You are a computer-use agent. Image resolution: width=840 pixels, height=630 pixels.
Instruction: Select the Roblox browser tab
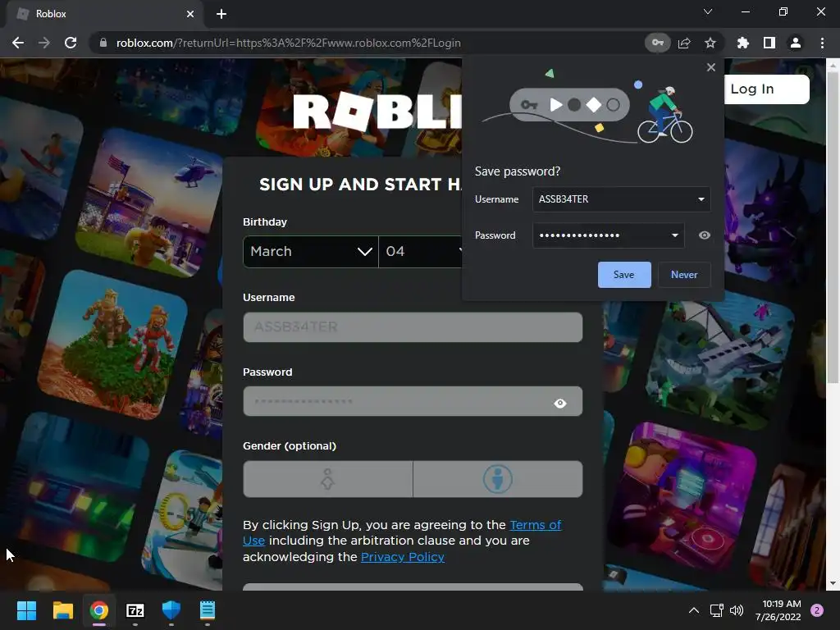click(105, 14)
